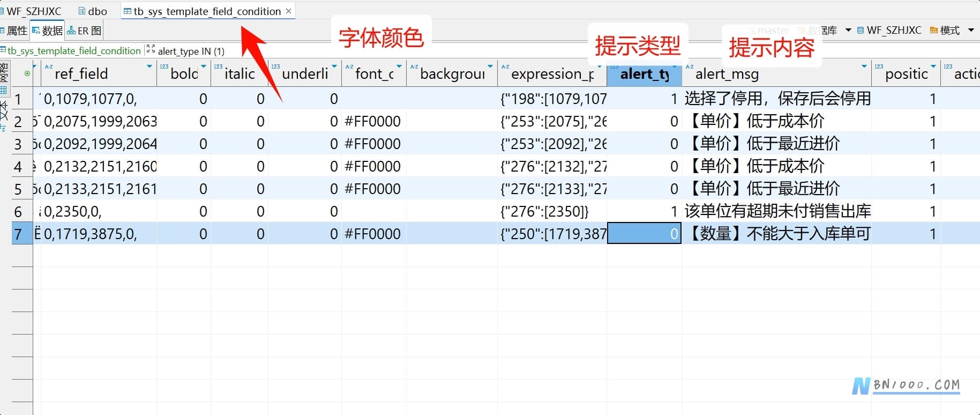Close the tb_sys_template_field_condition editor tab

tap(288, 11)
